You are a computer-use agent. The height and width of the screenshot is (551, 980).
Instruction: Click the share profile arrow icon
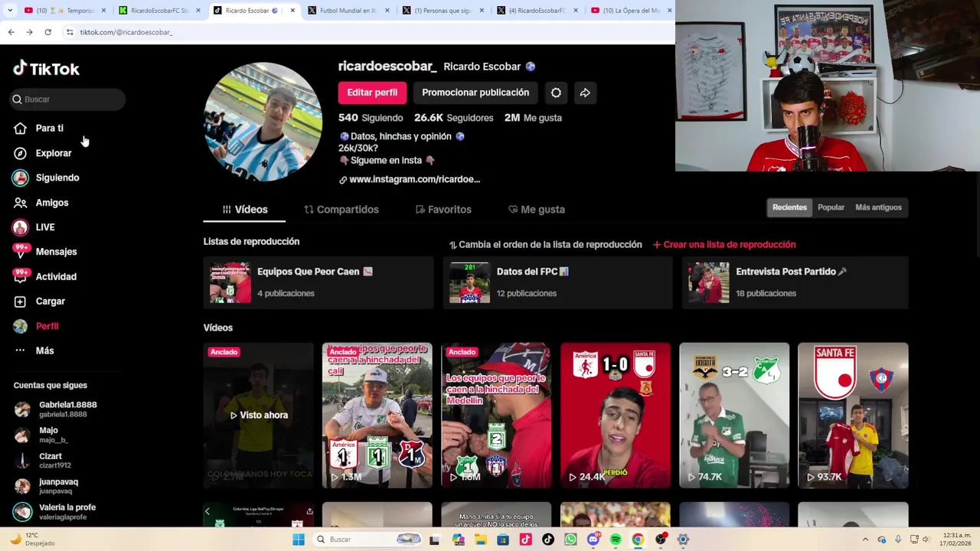(585, 93)
